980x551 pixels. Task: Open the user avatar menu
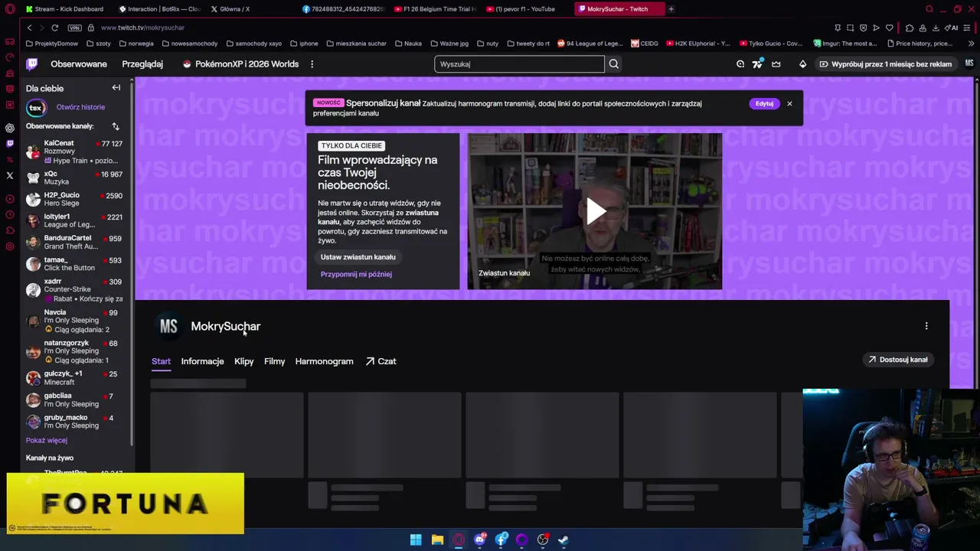point(969,64)
